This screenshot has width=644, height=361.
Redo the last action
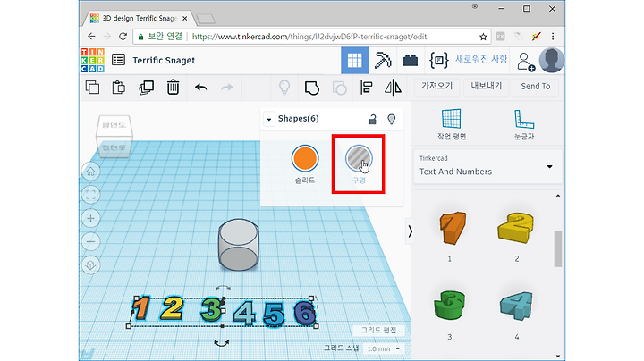click(x=227, y=87)
